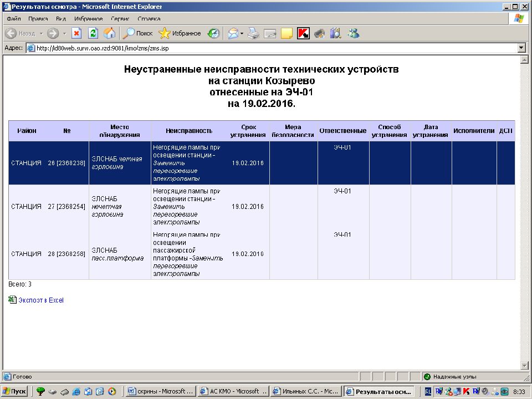
Task: Click the Район column header
Action: point(27,131)
